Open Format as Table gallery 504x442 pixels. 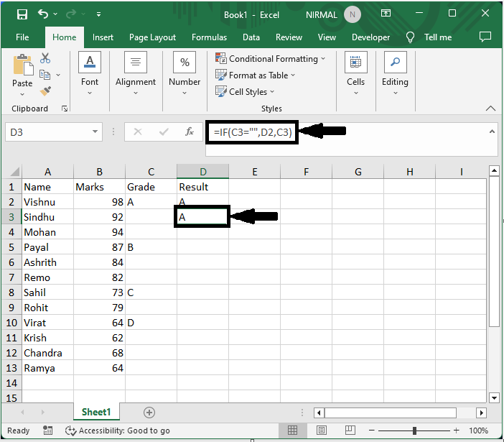click(x=255, y=75)
